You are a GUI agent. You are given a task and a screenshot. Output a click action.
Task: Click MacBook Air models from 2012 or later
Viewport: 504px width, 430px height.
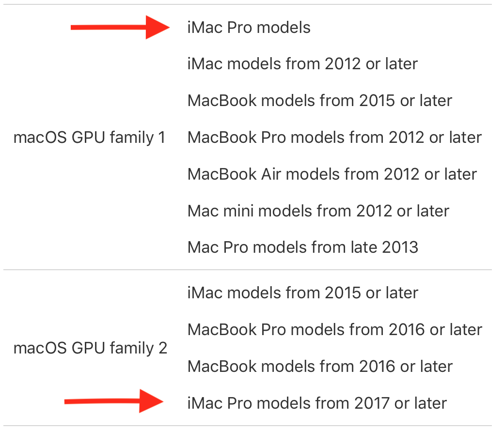332,174
